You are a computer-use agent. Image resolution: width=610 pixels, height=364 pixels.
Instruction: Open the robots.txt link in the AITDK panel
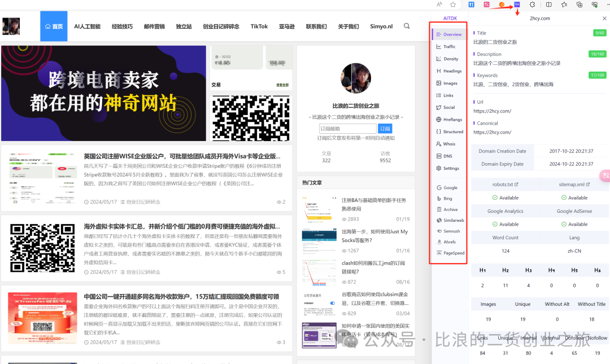(505, 185)
